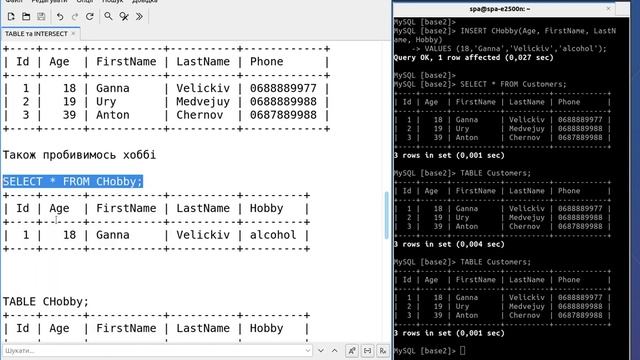Jump to previous match with up chevron
640x360 pixels.
(335, 351)
